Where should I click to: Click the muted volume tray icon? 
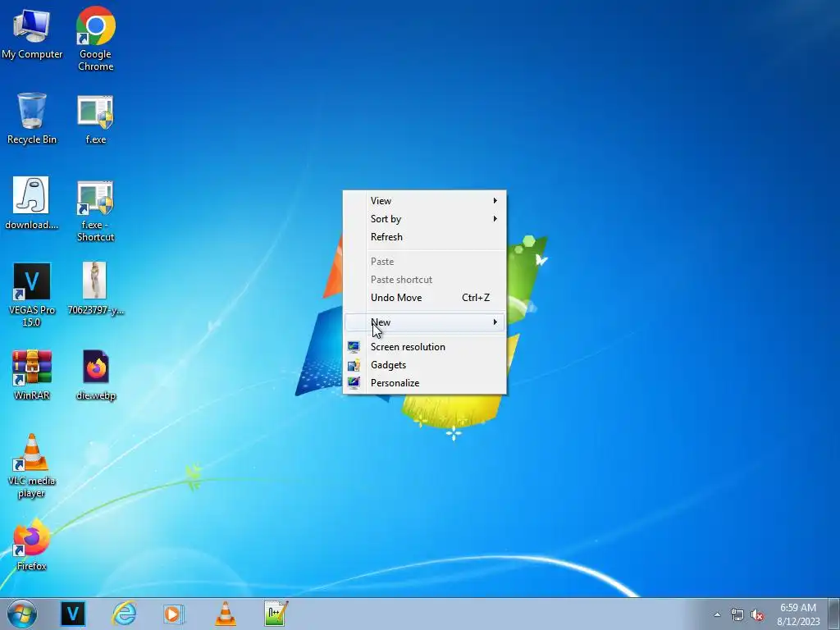[x=757, y=615]
